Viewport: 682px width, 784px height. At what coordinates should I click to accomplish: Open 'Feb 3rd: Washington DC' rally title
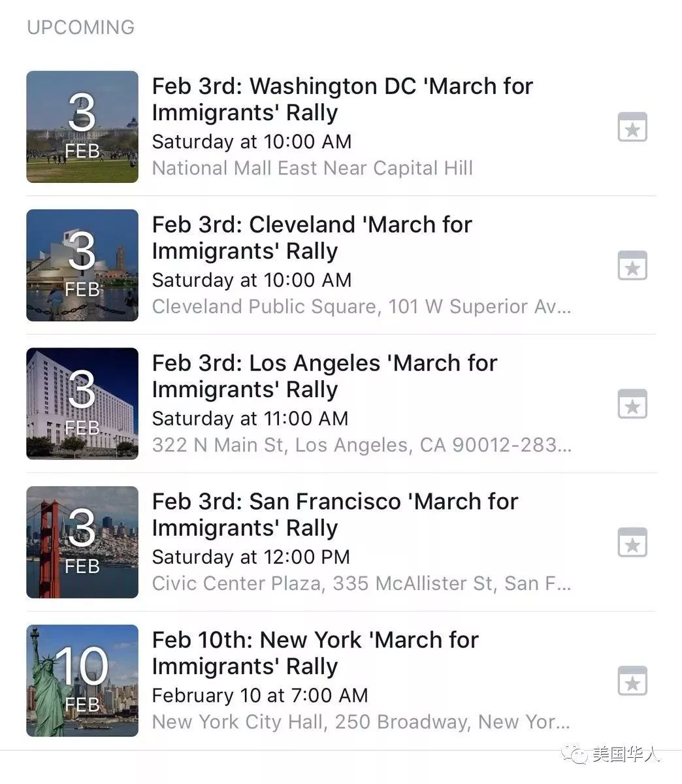coord(342,99)
